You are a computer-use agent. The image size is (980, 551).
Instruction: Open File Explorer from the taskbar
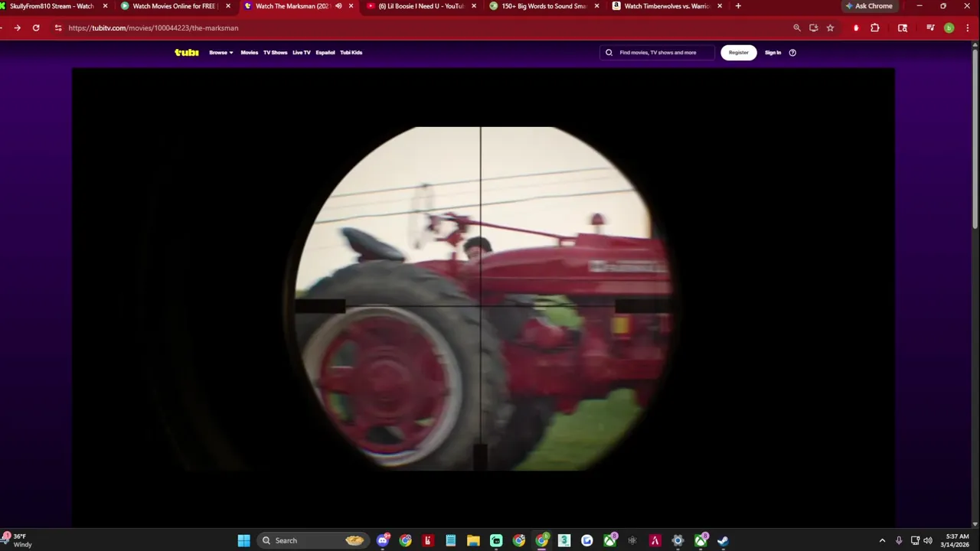point(473,540)
